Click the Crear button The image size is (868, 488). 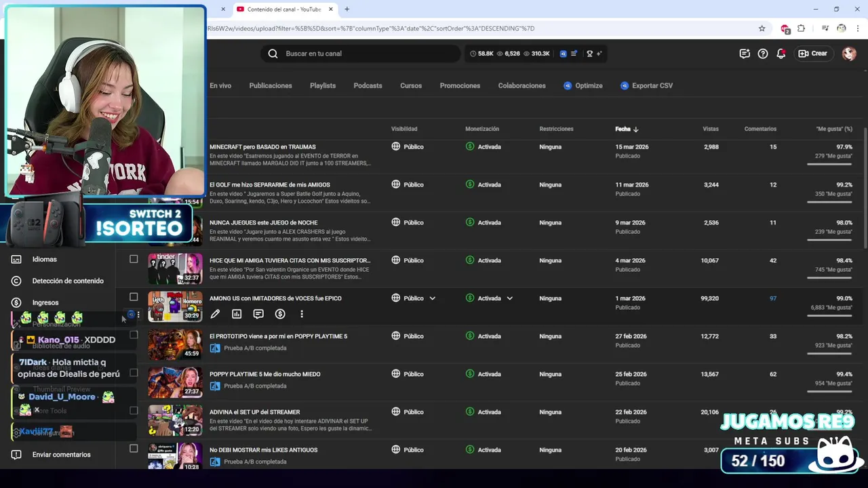coord(813,54)
